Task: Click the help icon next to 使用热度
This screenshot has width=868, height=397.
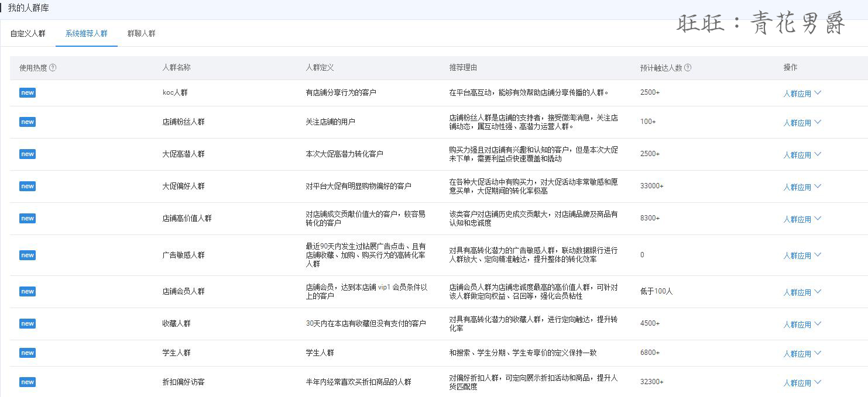Action: [53, 68]
